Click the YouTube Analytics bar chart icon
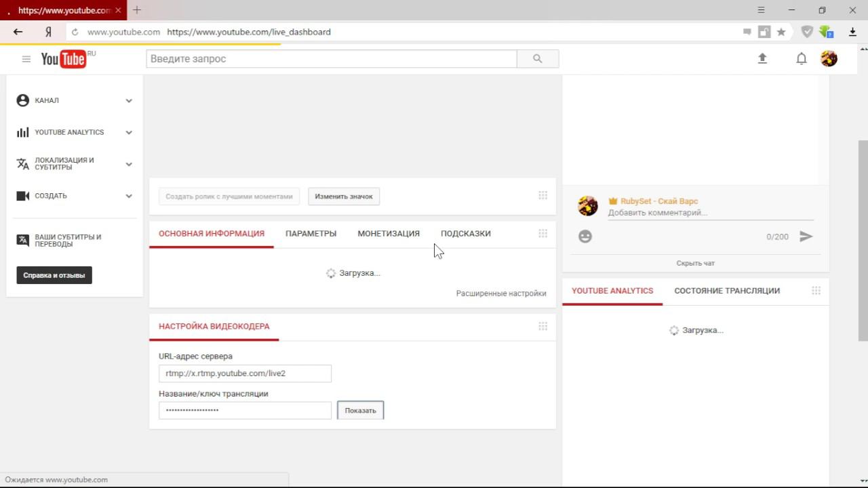868x488 pixels. click(x=22, y=132)
